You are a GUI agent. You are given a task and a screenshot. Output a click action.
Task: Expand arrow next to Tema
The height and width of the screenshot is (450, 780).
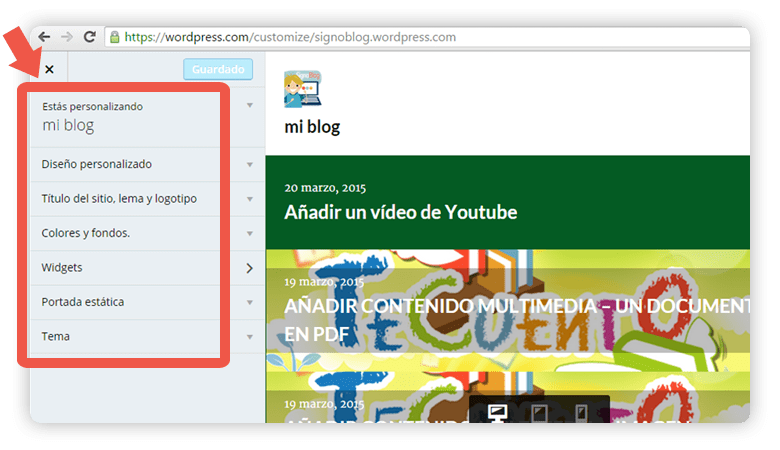point(250,337)
